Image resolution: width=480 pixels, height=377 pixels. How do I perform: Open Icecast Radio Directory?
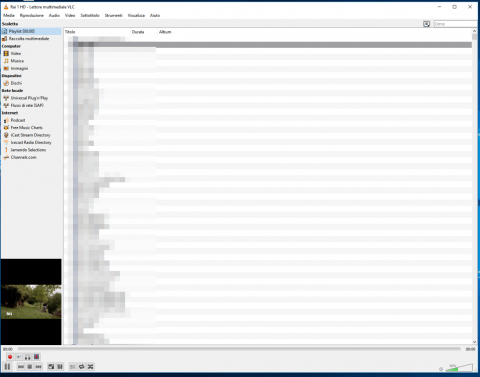coord(31,143)
